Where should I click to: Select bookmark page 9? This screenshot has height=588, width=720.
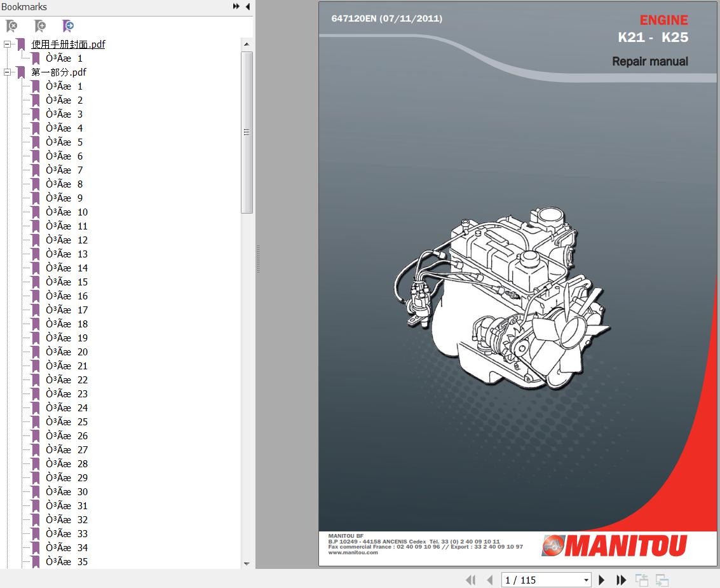coord(64,198)
